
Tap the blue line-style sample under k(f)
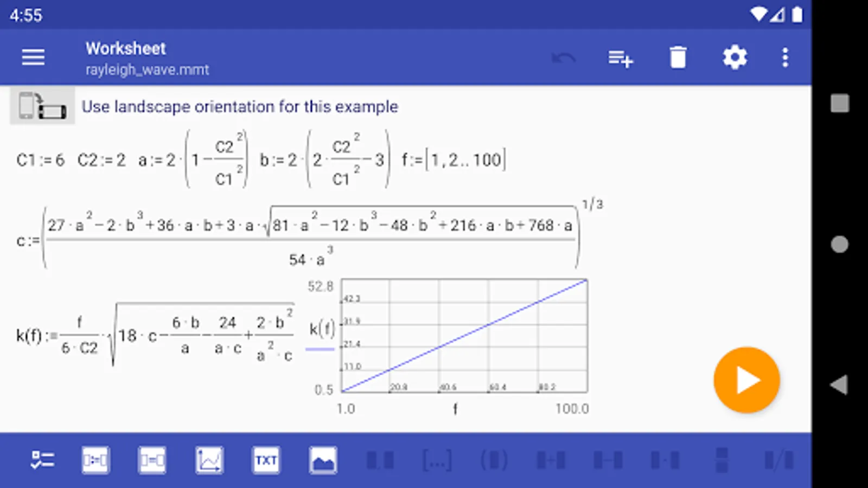(320, 349)
